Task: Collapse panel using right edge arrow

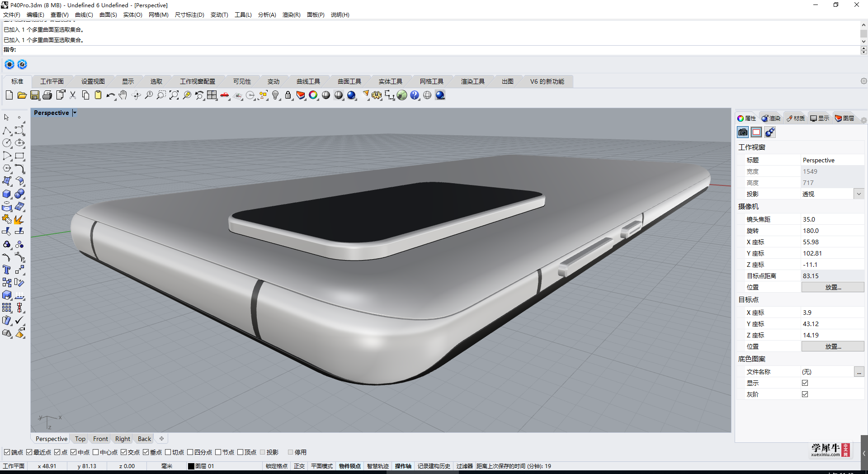Action: click(x=864, y=453)
